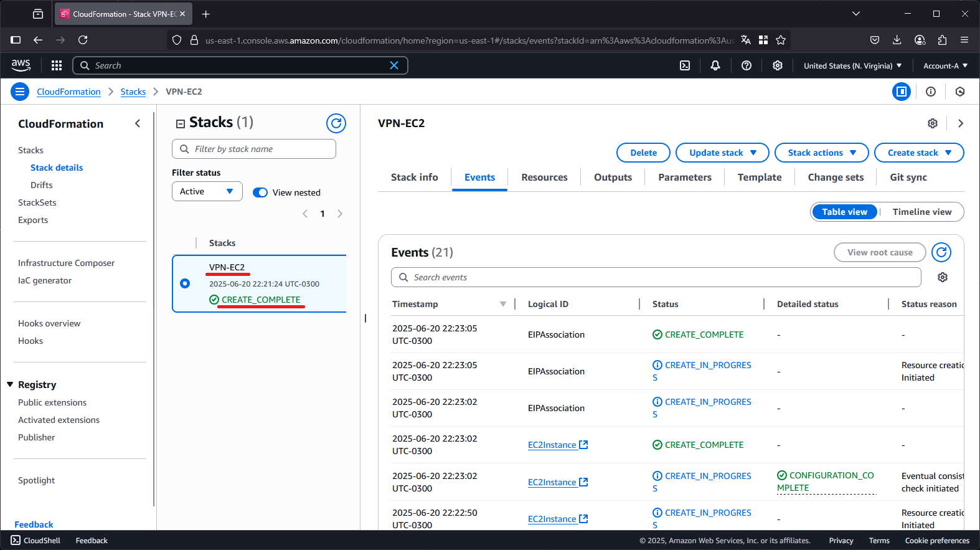Open Drifts in the side navigation
The height and width of the screenshot is (550, 980).
(x=42, y=185)
